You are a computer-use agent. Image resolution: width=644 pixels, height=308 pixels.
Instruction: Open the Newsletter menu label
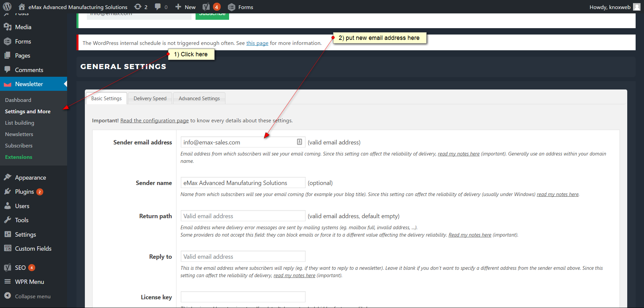(29, 84)
